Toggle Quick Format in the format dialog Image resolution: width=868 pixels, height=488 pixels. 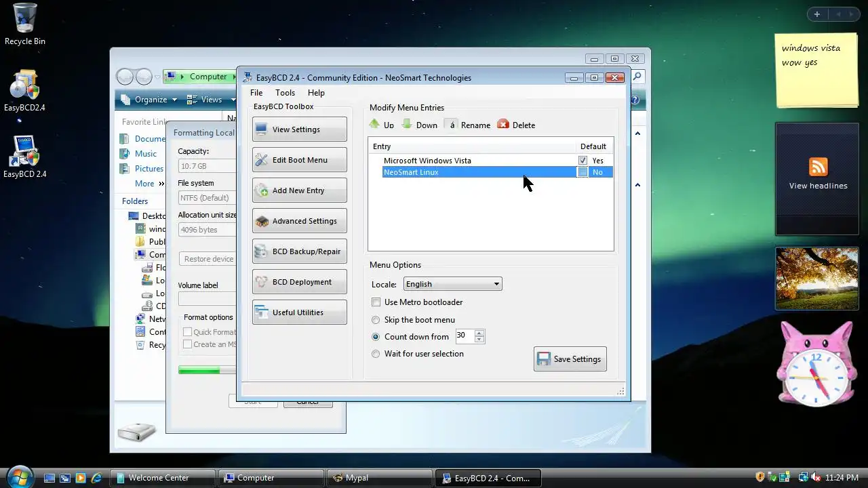pyautogui.click(x=187, y=332)
